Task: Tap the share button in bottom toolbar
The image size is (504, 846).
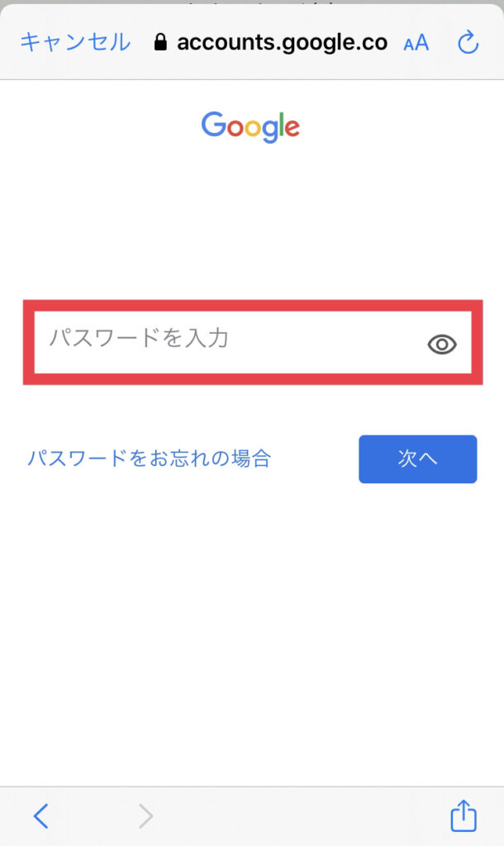Action: coord(463,815)
